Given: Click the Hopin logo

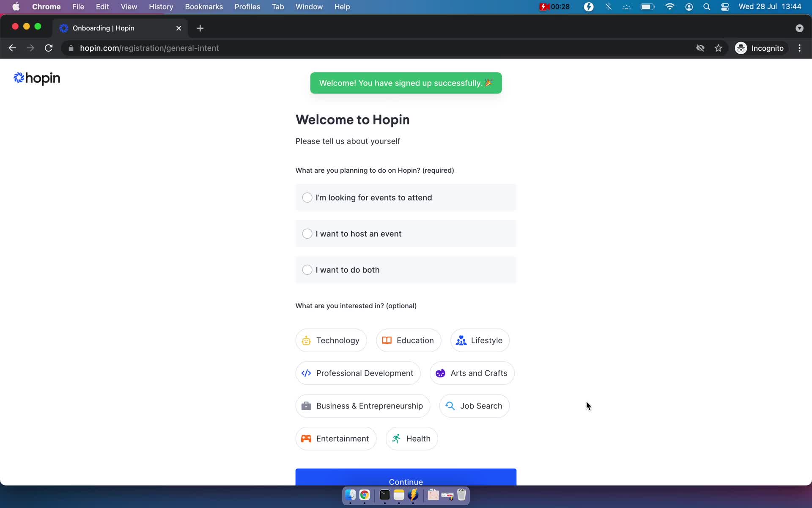Looking at the screenshot, I should coord(37,78).
